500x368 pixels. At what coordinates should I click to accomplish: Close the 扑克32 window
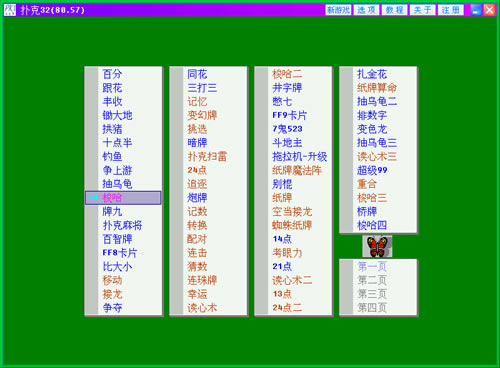(489, 10)
